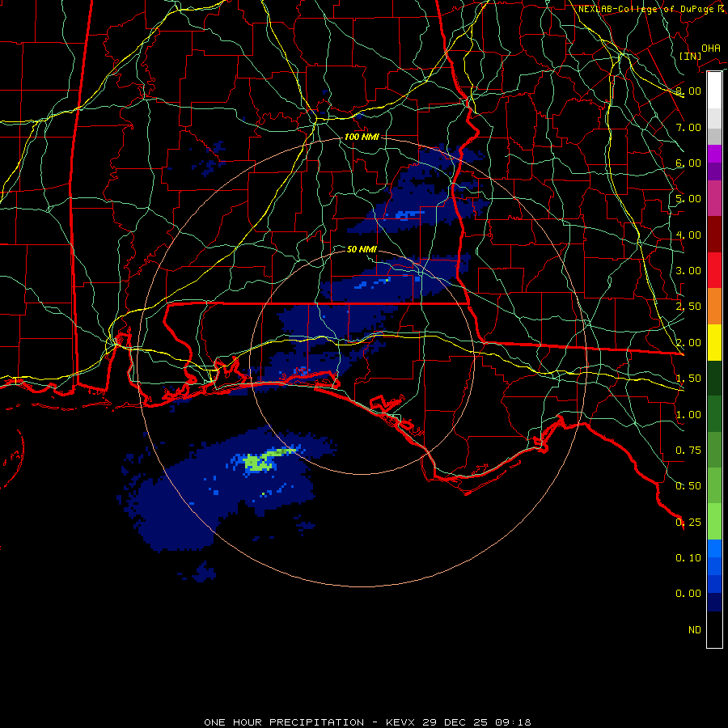Pick the pink swatch beside 5.00
Image resolution: width=728 pixels, height=728 pixels.
click(x=714, y=199)
